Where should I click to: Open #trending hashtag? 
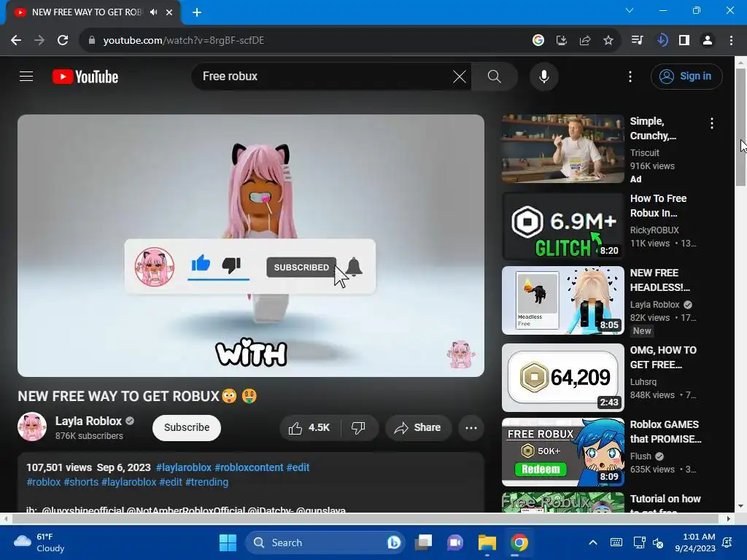click(206, 482)
